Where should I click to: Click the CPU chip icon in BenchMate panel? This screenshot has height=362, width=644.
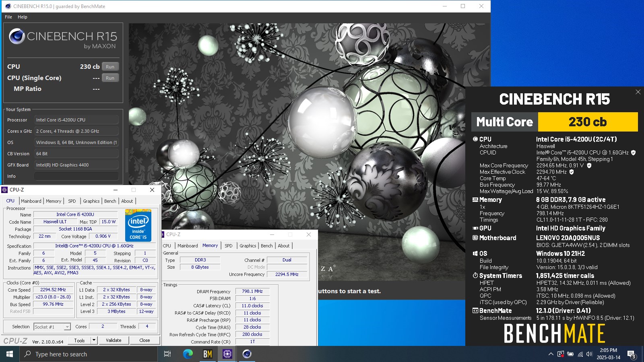click(x=475, y=139)
